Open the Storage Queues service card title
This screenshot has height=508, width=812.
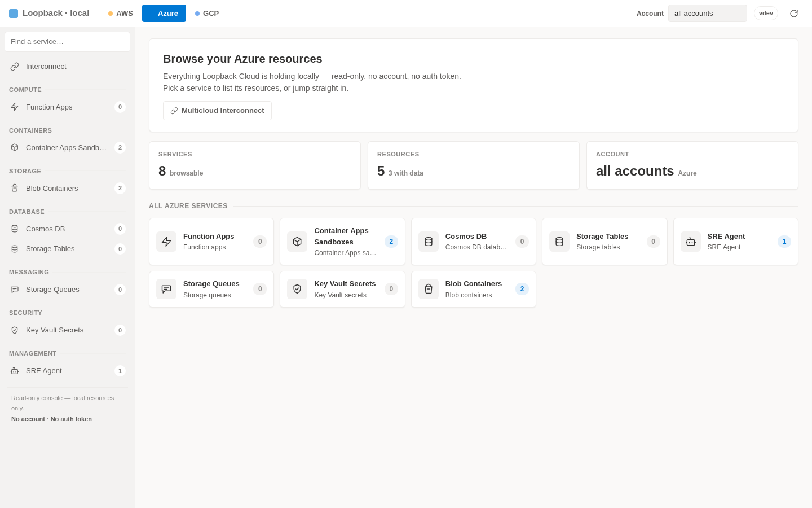[211, 284]
